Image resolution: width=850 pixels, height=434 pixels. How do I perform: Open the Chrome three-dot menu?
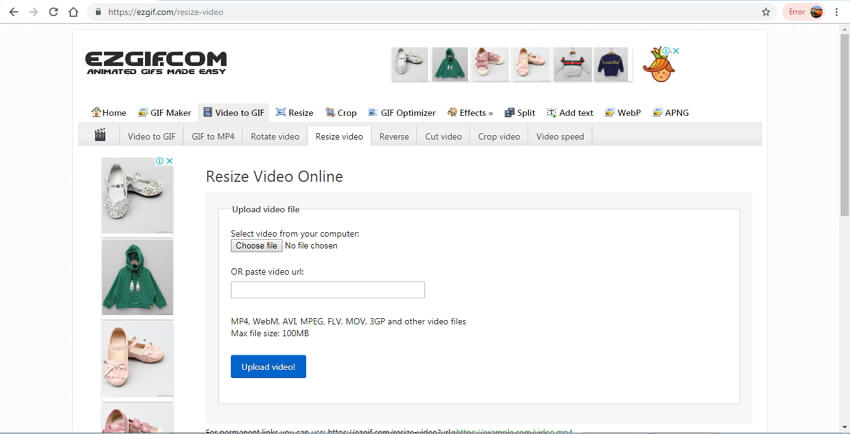point(837,12)
